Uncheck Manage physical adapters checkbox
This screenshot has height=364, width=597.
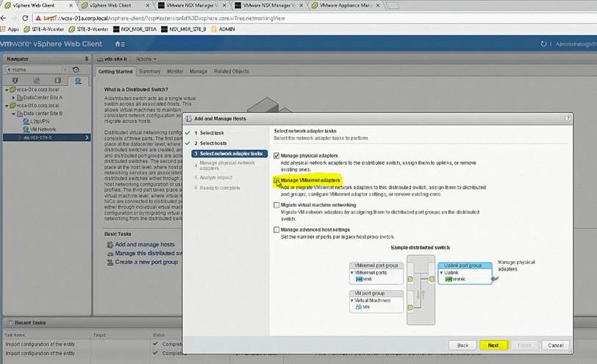click(276, 156)
